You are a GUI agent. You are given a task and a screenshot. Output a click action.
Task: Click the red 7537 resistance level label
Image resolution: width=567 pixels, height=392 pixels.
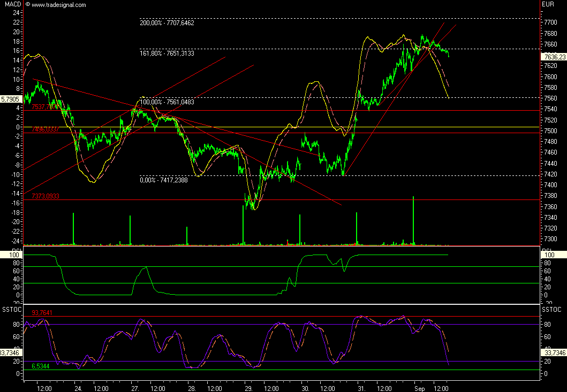point(44,107)
